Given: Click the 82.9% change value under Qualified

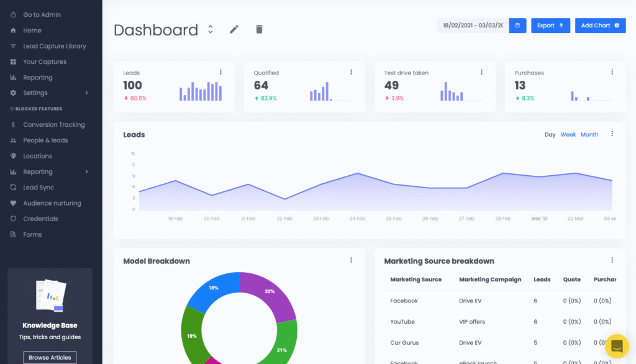Looking at the screenshot, I should tap(268, 98).
